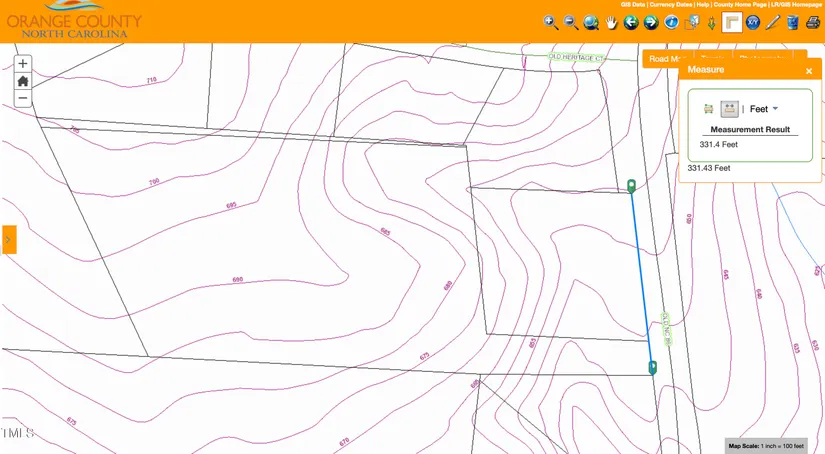Toggle the ruler Measure tool in toolbar

732,22
